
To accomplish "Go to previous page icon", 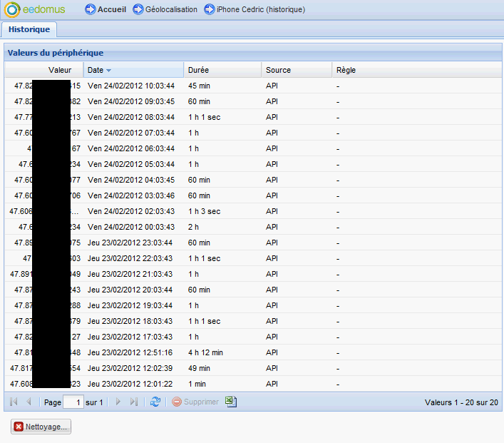I will (29, 402).
